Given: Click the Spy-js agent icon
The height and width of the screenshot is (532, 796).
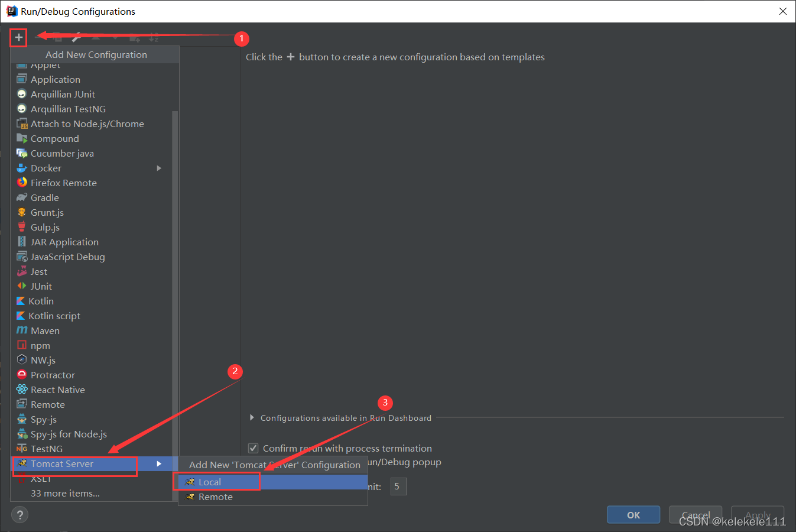Looking at the screenshot, I should click(x=22, y=419).
